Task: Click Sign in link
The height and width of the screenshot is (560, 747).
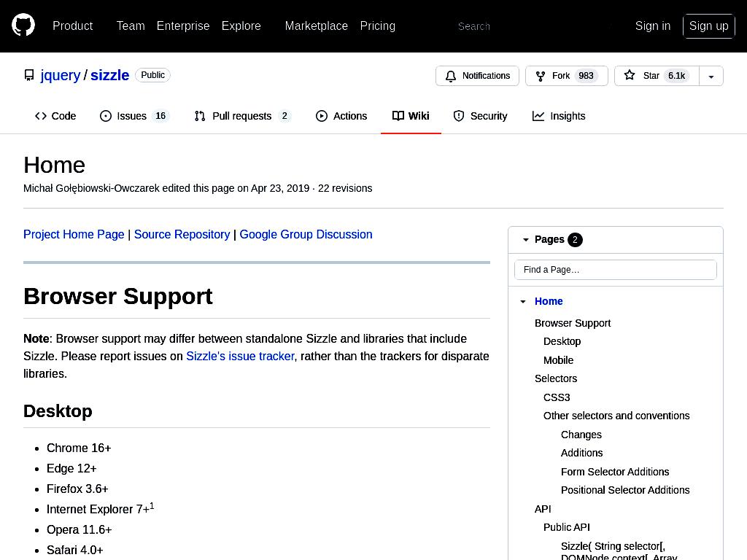Action: 653,26
